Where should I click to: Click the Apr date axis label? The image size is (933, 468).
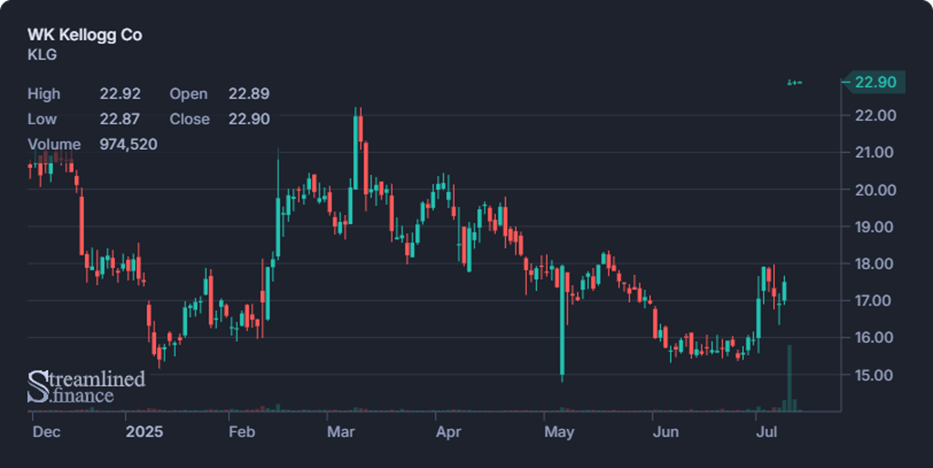[x=449, y=432]
